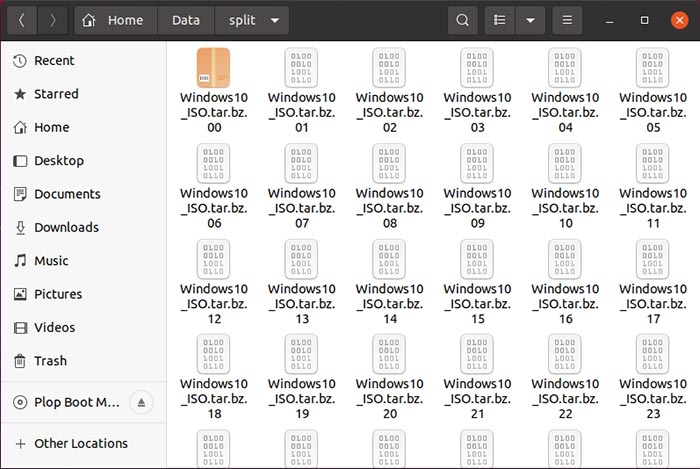Select Windows10_ISO.tar.bz.02 binary file icon

[389, 68]
